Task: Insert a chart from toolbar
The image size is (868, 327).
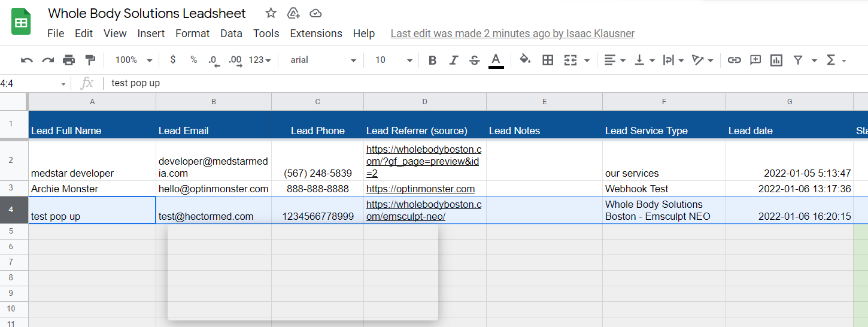Action: pyautogui.click(x=776, y=60)
